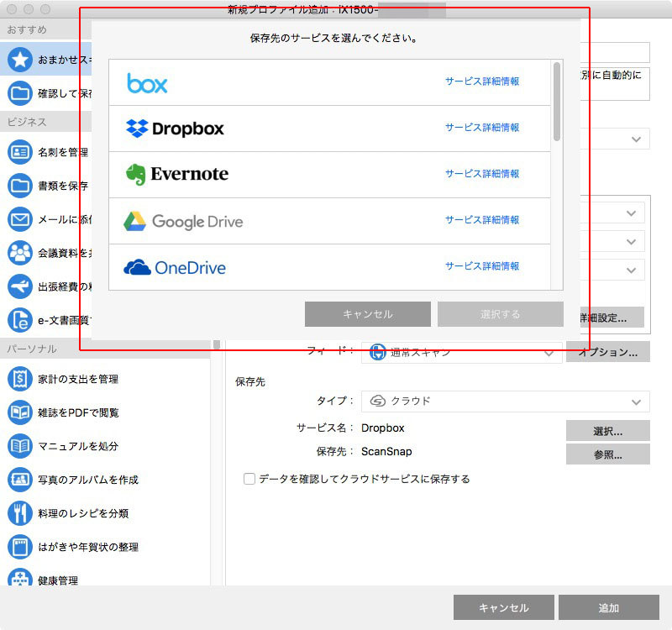Open the 名刺を管理 business card profile icon
Image resolution: width=672 pixels, height=630 pixels.
coord(18,151)
